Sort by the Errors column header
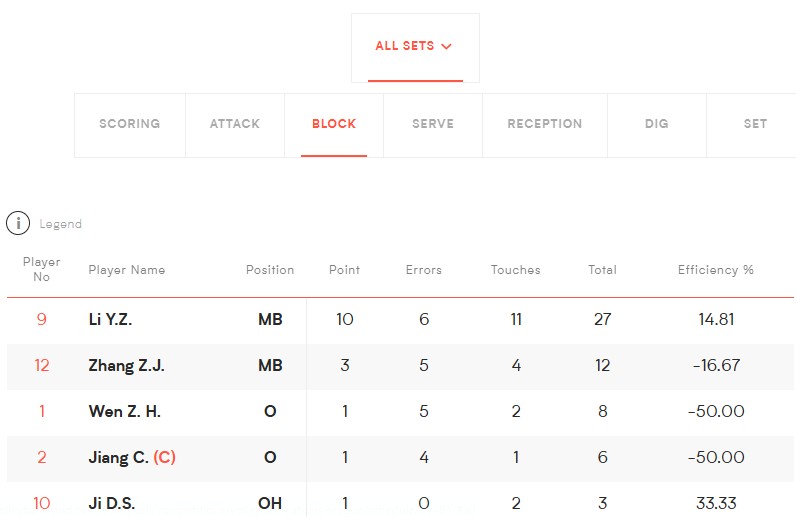This screenshot has height=517, width=796. (x=423, y=270)
